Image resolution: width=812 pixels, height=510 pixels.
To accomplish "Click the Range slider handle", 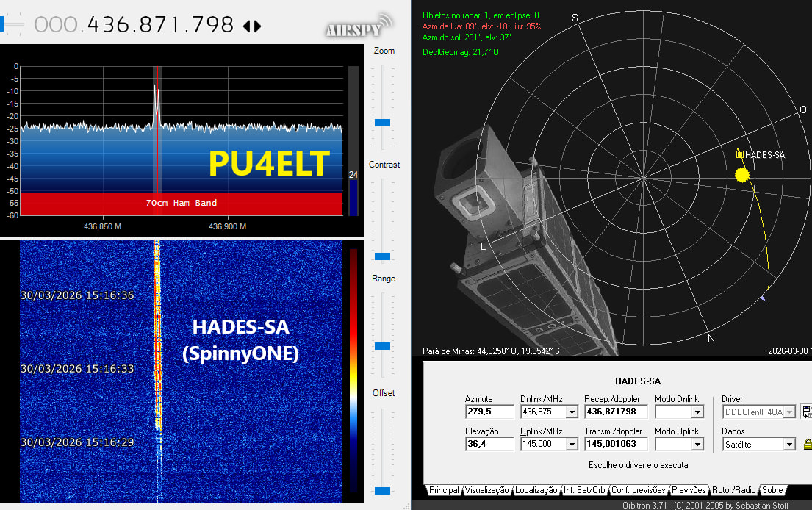I will click(382, 345).
